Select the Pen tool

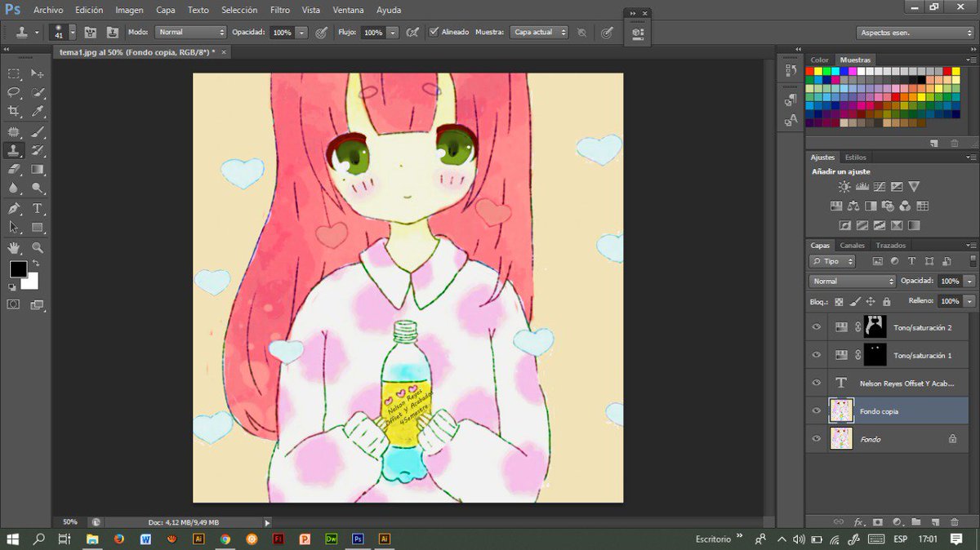pos(14,209)
